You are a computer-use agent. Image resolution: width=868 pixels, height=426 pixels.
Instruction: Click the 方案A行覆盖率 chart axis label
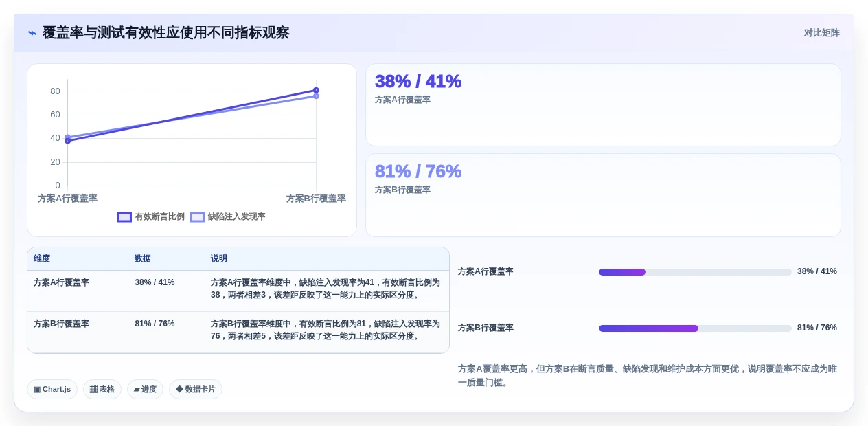pos(67,199)
